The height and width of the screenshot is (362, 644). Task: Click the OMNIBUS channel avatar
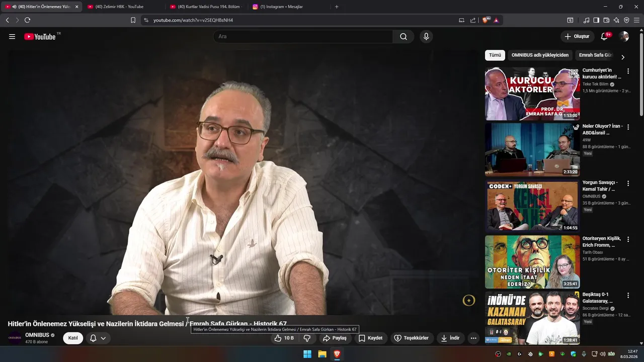[15, 338]
